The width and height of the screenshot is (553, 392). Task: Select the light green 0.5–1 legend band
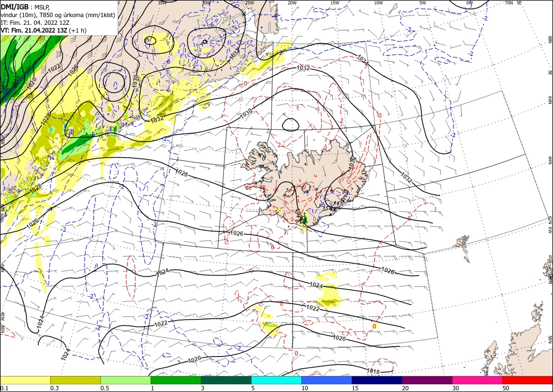coord(126,380)
